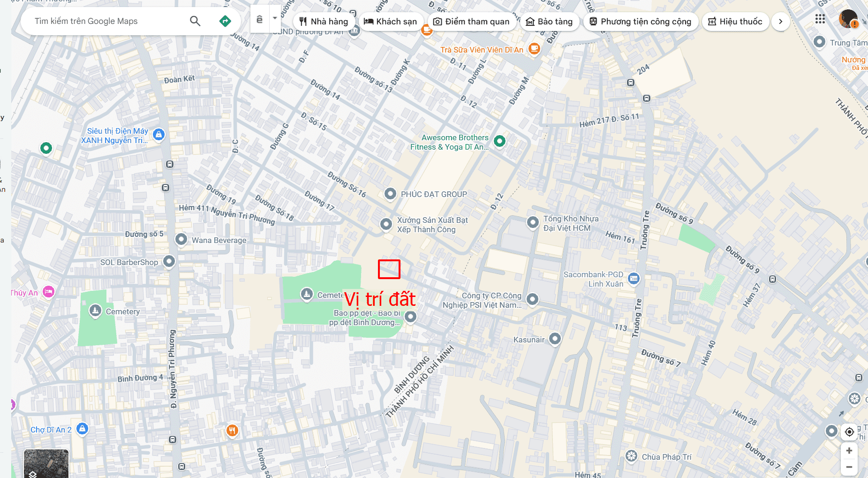Filter by Nhà hàng chip

324,22
